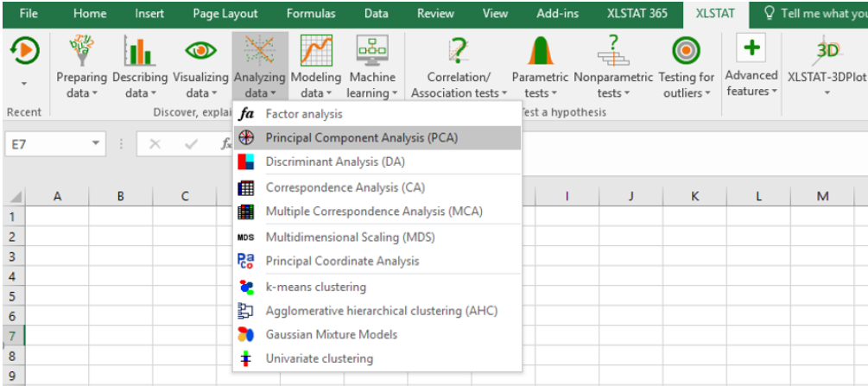The height and width of the screenshot is (386, 868).
Task: Launch XLSTAT-3DPlot icon
Action: click(827, 50)
